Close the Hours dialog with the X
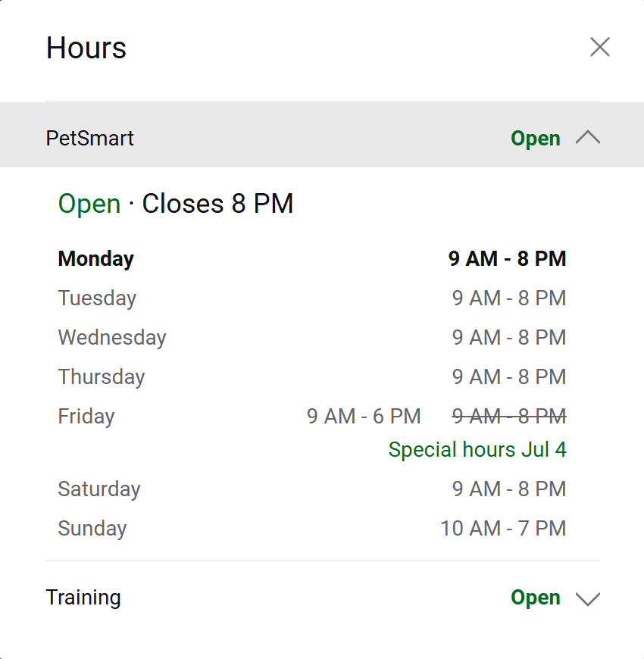The image size is (644, 659). (x=599, y=48)
